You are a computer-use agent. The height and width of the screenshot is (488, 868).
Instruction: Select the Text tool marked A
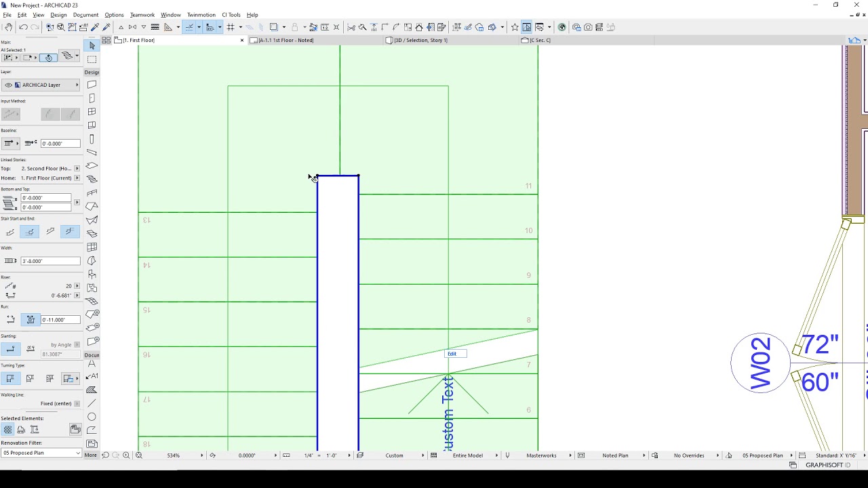point(92,363)
